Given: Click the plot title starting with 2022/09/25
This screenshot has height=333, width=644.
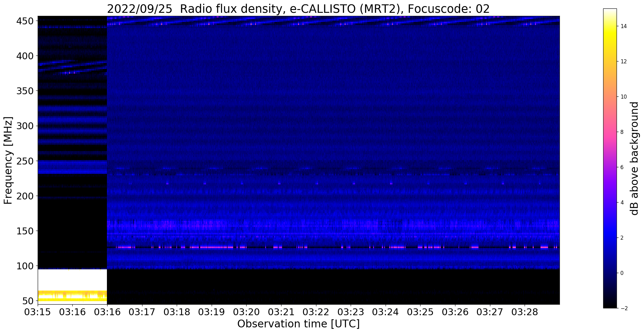Looking at the screenshot, I should tap(298, 9).
